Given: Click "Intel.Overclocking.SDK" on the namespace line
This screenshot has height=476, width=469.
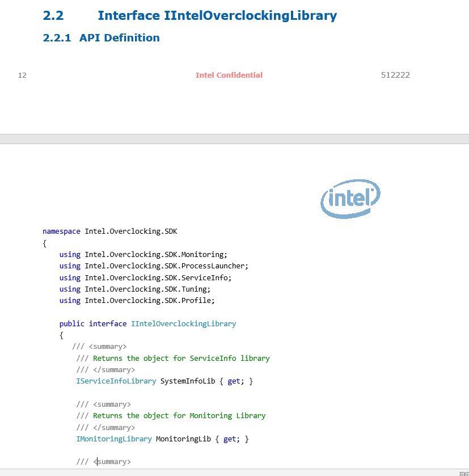Looking at the screenshot, I should 131,231.
